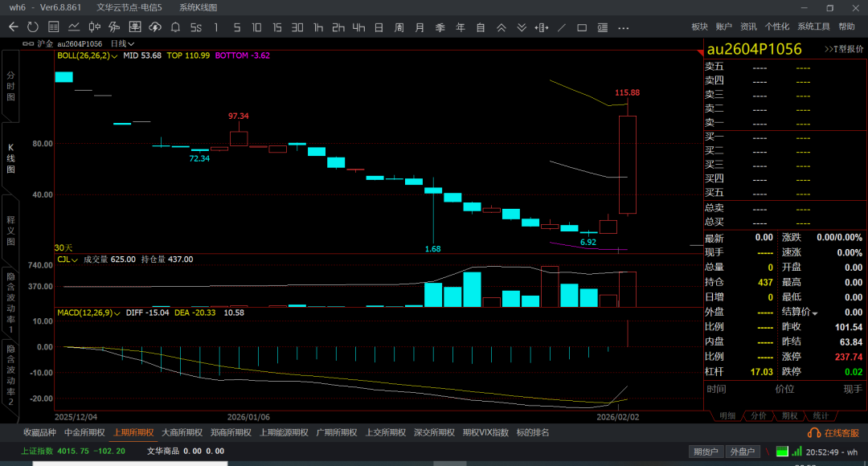The width and height of the screenshot is (868, 466).
Task: Switch to K线图 side tab
Action: (10, 158)
